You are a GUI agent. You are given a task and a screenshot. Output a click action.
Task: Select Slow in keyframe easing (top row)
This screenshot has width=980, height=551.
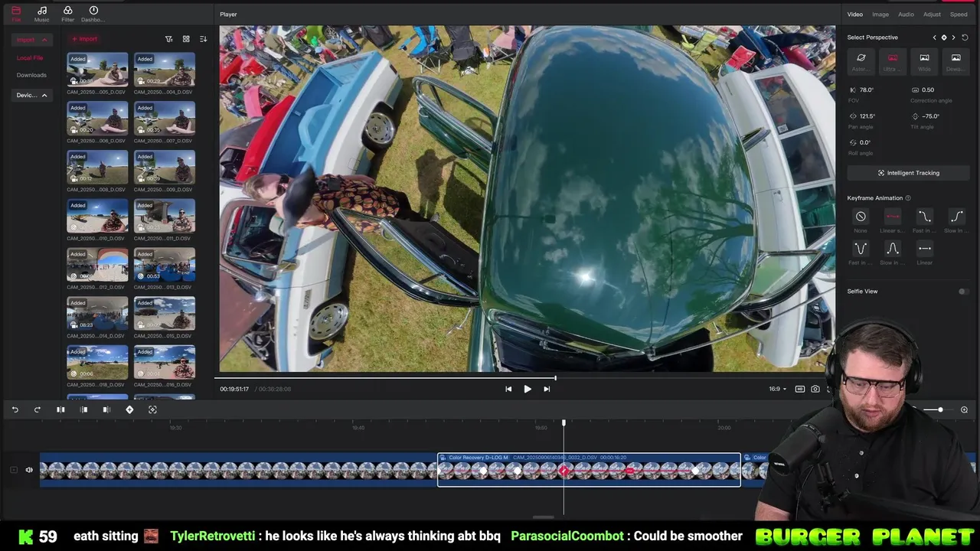955,217
